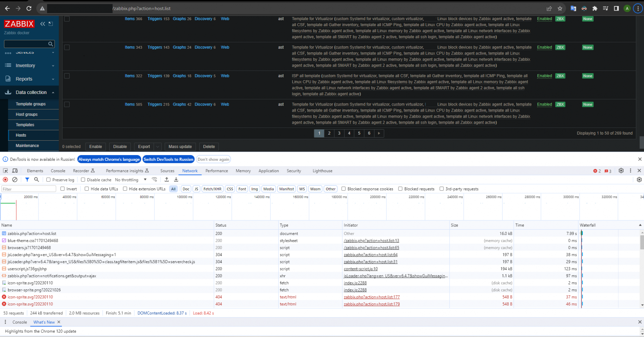The image size is (644, 337).
Task: Tick the Hide data URLs checkbox
Action: (x=87, y=189)
